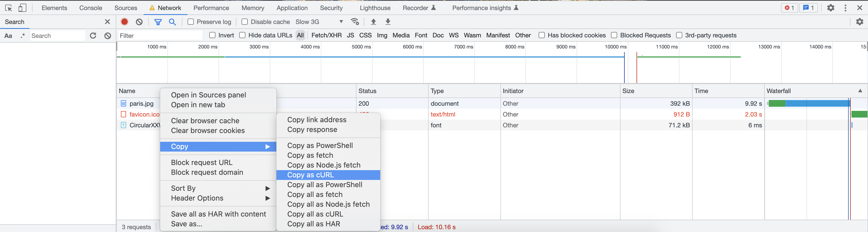Import HAR file with upload arrow
The width and height of the screenshot is (868, 232).
[x=373, y=22]
